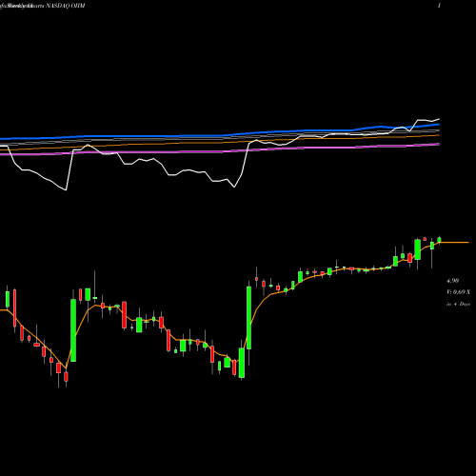Click the latest green candlestick at chart end

click(440, 240)
